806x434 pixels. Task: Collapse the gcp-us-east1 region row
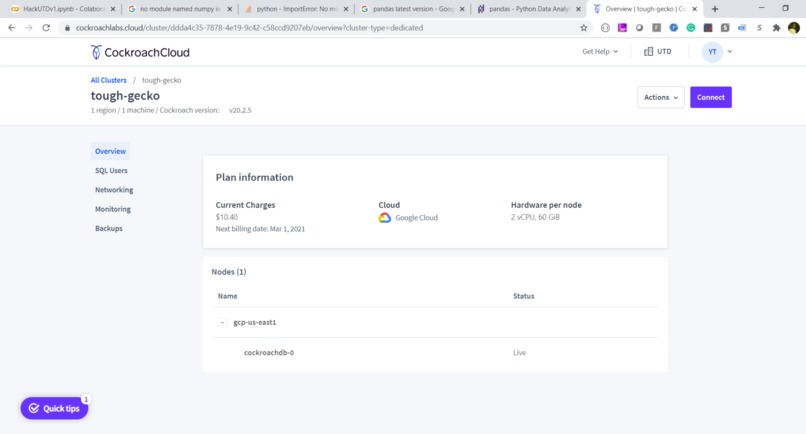point(222,322)
